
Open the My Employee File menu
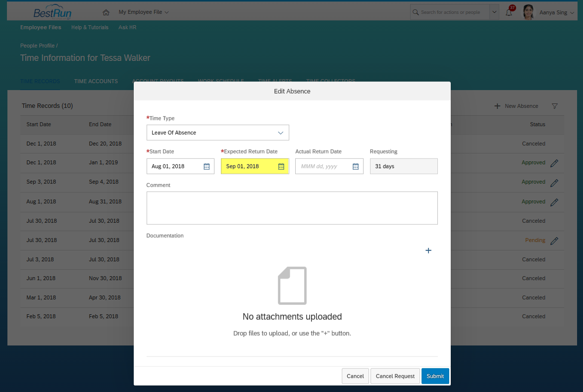[x=144, y=12]
